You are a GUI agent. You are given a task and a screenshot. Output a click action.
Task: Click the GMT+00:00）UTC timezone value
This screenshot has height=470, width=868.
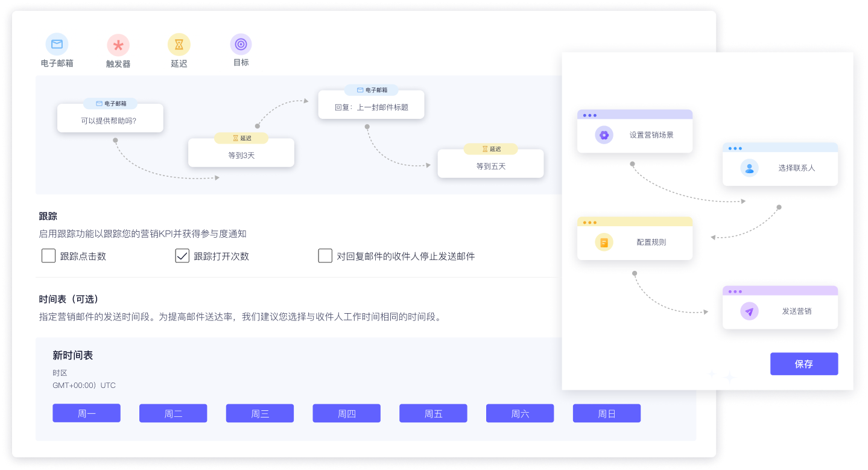(x=84, y=386)
